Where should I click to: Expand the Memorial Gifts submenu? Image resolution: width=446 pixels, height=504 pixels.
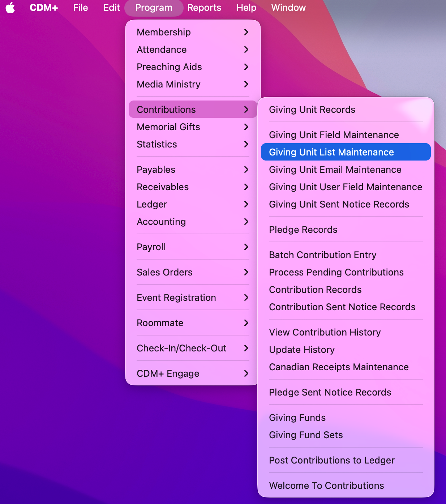pos(193,127)
